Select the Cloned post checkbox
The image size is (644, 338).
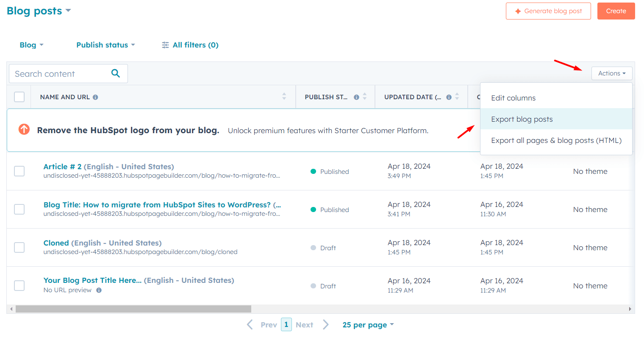[19, 247]
